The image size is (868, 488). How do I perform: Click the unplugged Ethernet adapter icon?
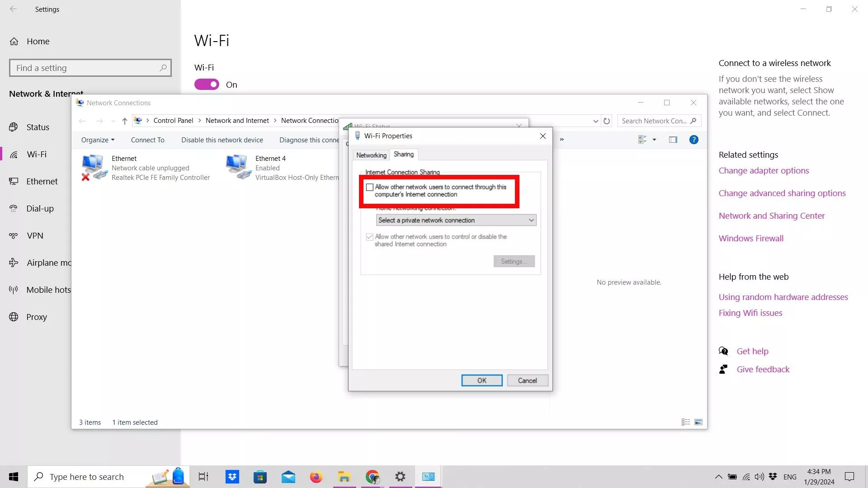[x=94, y=167]
